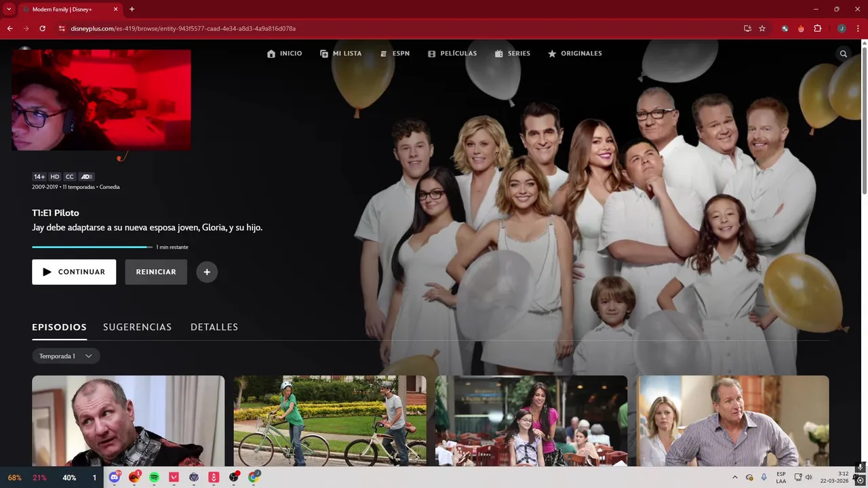Screen dimensions: 868x488
Task: Open the ESPN section
Action: pos(395,54)
